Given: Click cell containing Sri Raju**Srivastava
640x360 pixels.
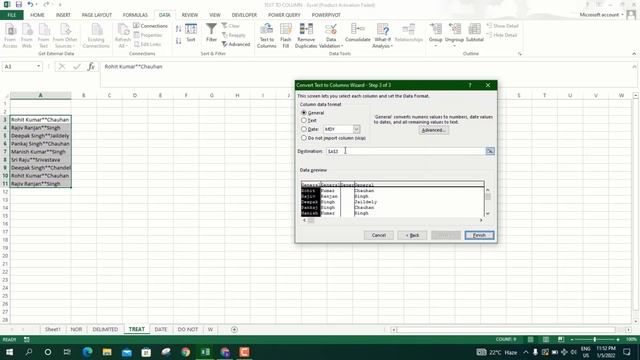Looking at the screenshot, I should pyautogui.click(x=40, y=160).
